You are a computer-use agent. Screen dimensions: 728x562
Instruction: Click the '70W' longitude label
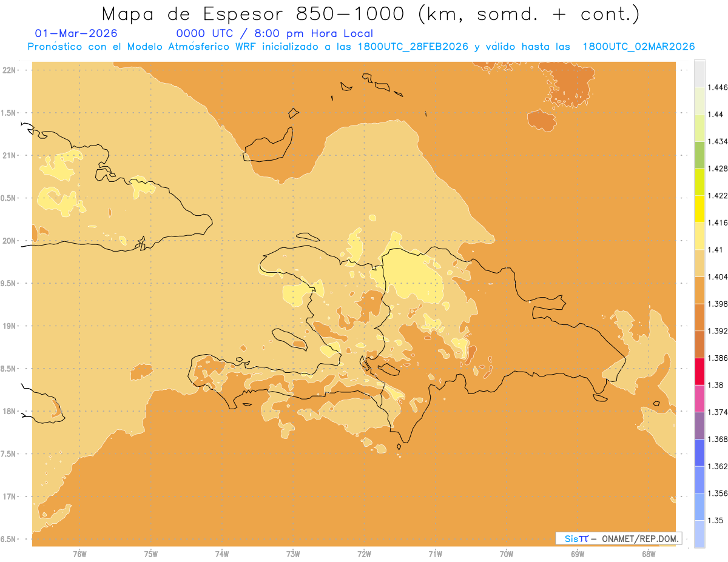(x=507, y=554)
